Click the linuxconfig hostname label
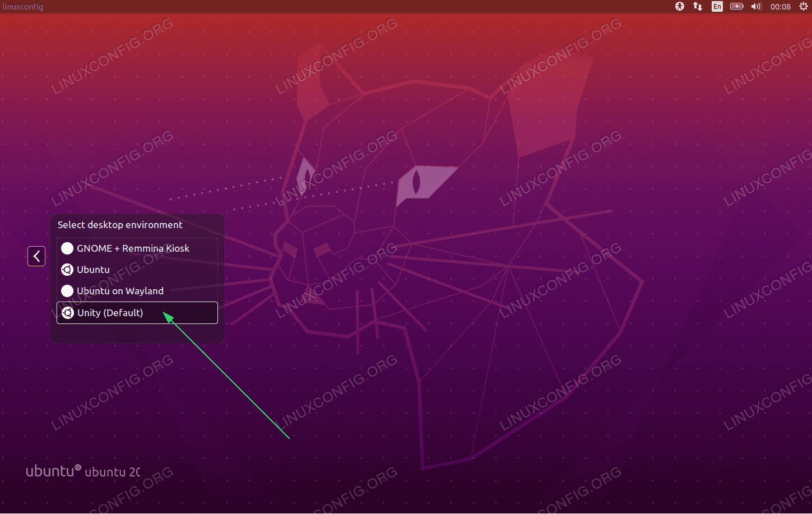 (23, 7)
